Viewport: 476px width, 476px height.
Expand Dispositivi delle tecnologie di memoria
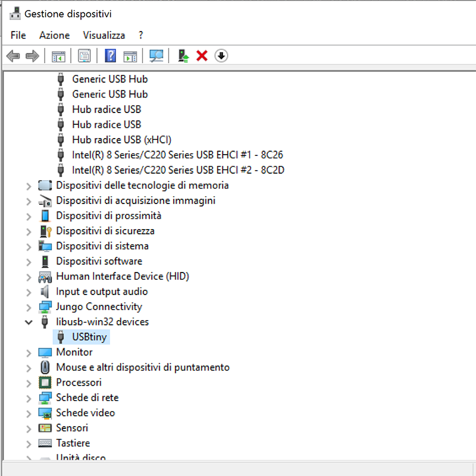pos(29,186)
